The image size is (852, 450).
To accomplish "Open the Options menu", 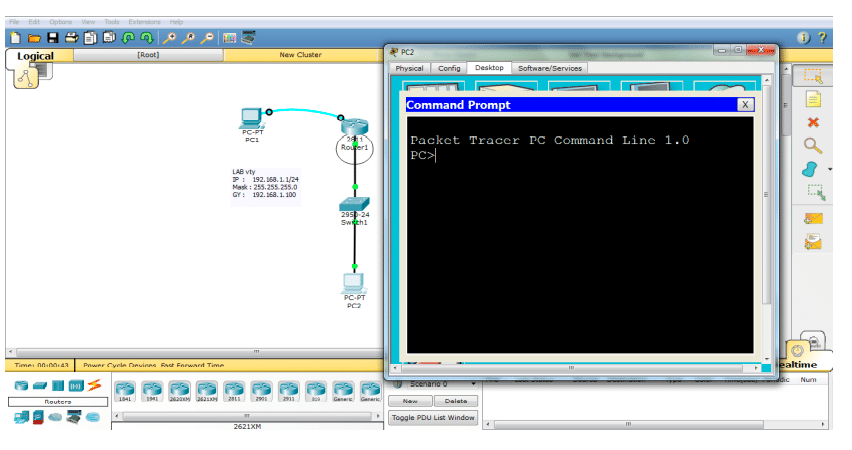I will click(60, 22).
